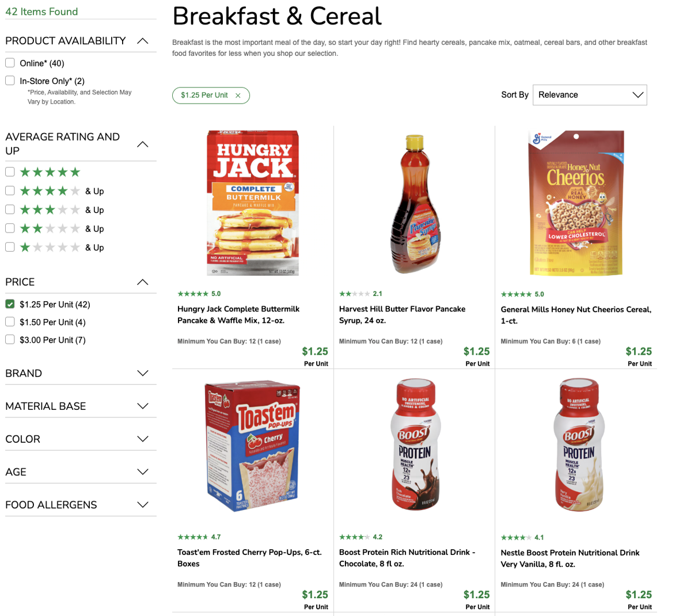Collapse the Price filter section
The height and width of the screenshot is (616, 691).
point(143,282)
